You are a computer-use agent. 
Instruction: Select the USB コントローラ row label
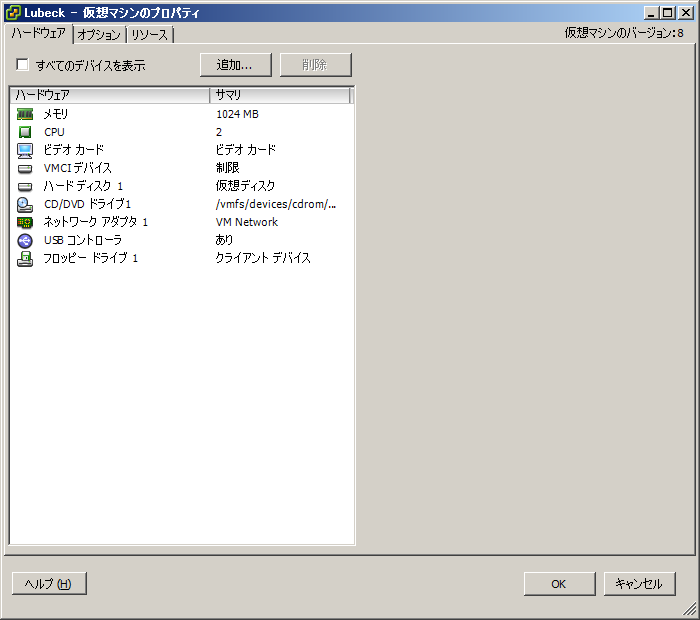(83, 240)
